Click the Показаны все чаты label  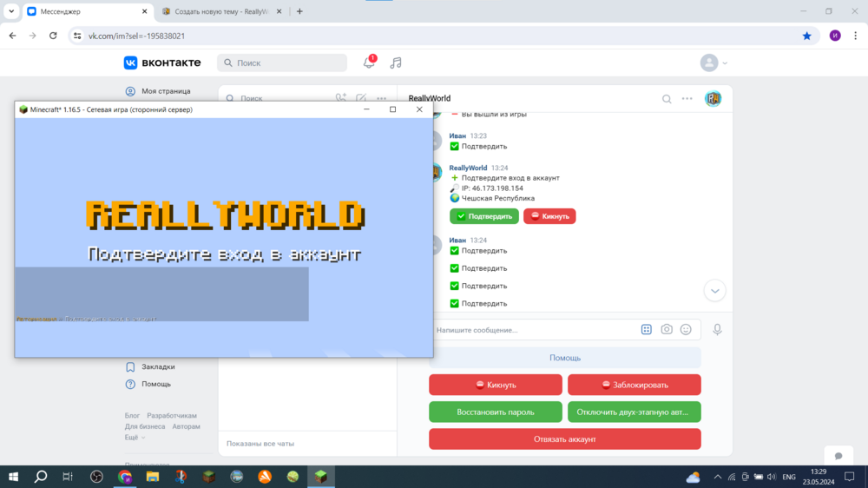click(x=260, y=444)
